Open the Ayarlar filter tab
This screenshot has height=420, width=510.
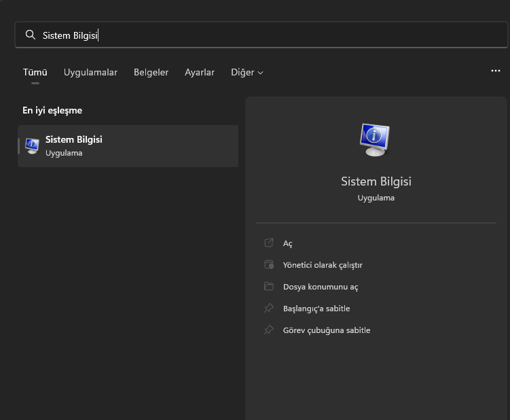(x=200, y=72)
